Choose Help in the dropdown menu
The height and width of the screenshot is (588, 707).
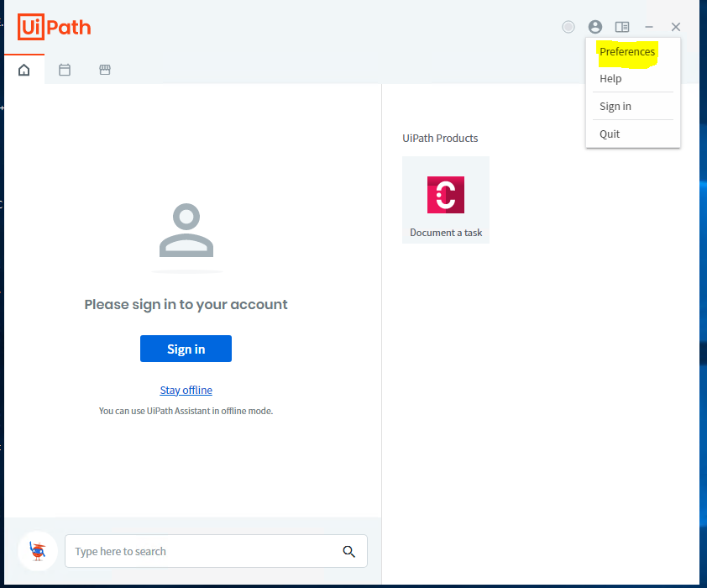click(610, 78)
